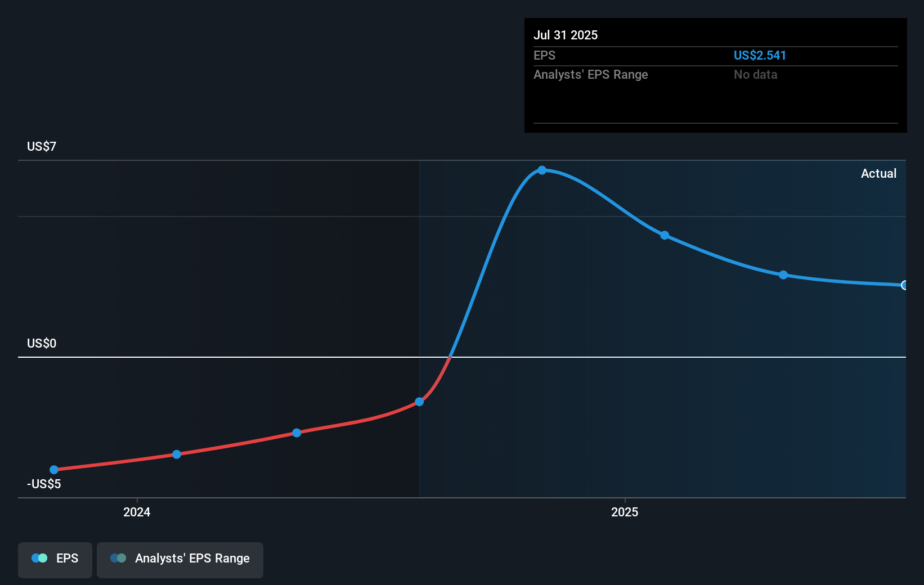
Task: Click the Analysts' EPS Range legend dot
Action: pyautogui.click(x=119, y=558)
